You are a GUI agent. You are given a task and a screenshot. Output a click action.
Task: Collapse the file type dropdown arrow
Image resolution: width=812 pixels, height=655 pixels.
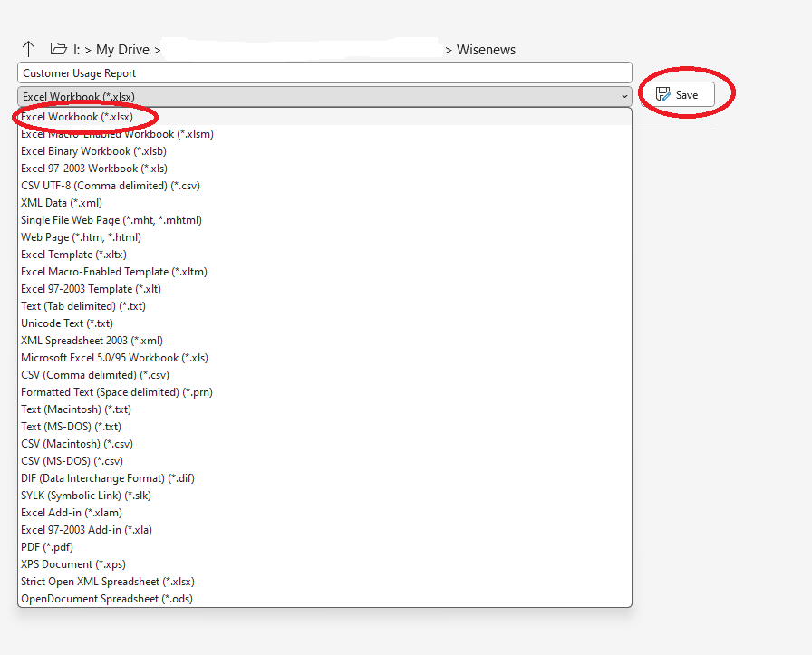coord(624,96)
